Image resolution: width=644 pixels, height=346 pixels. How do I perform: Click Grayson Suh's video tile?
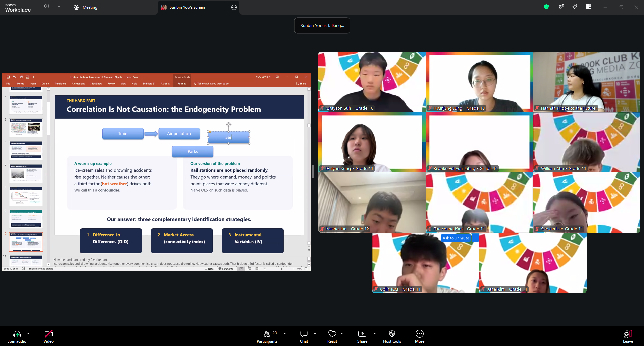372,82
